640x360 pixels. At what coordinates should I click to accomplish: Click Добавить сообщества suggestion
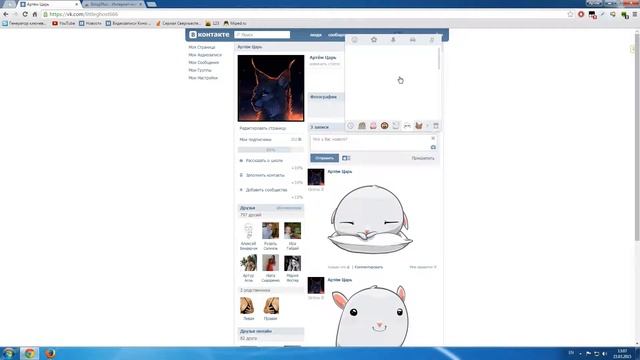click(x=266, y=190)
